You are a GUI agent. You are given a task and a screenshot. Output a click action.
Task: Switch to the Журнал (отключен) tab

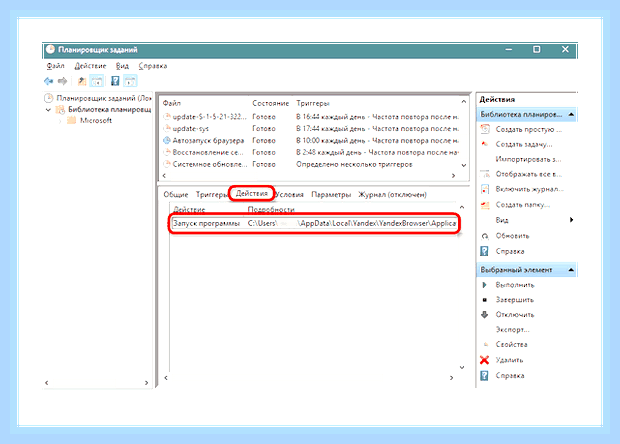click(392, 195)
